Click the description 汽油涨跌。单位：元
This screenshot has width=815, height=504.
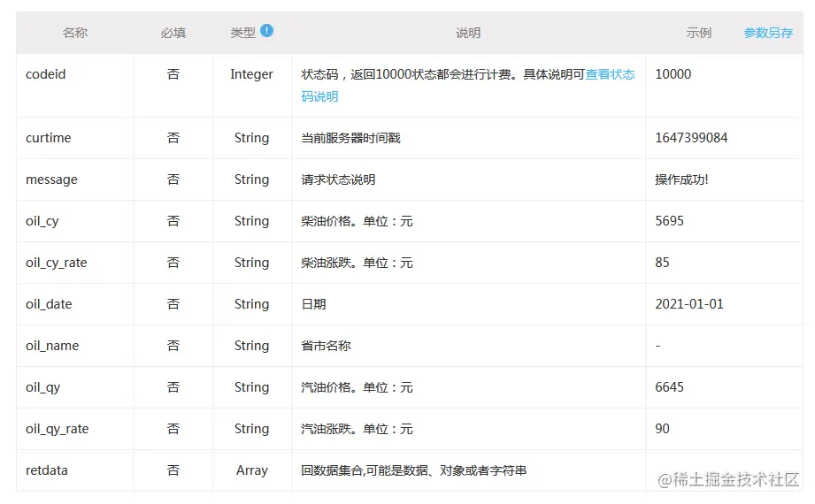358,429
